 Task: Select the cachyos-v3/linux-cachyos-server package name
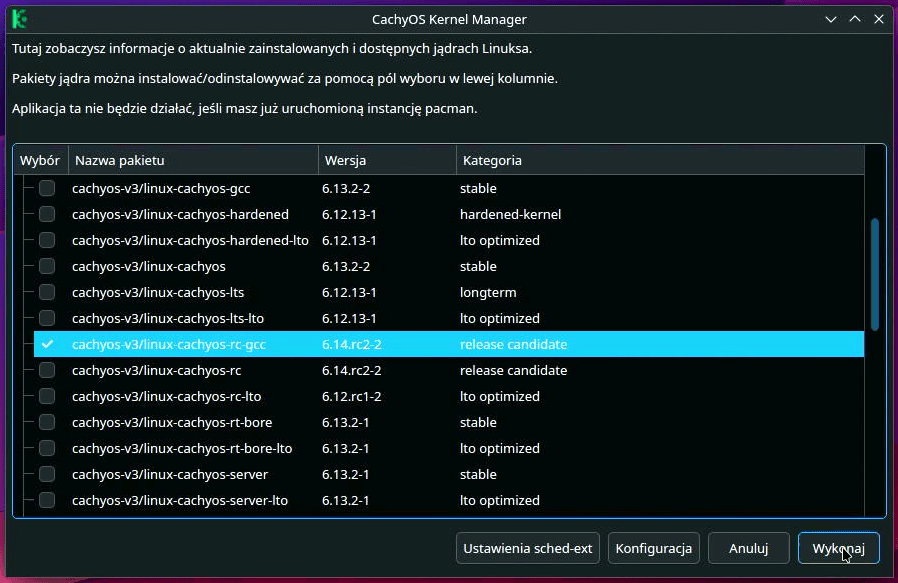tap(170, 475)
